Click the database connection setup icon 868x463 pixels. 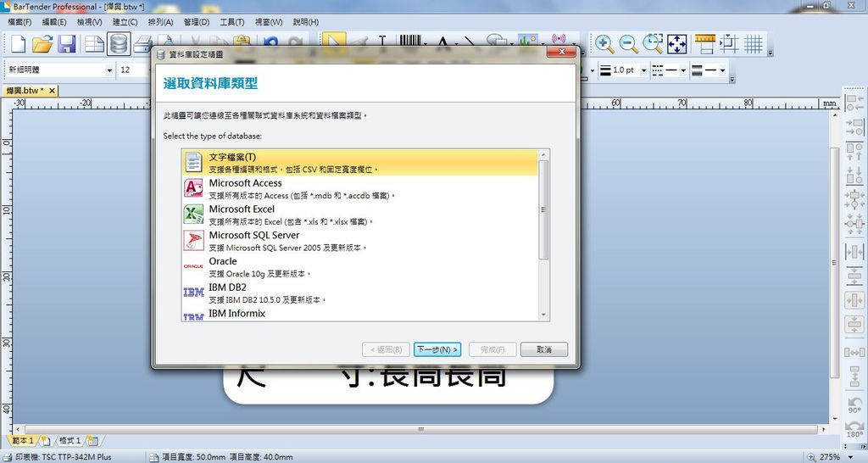(x=119, y=44)
